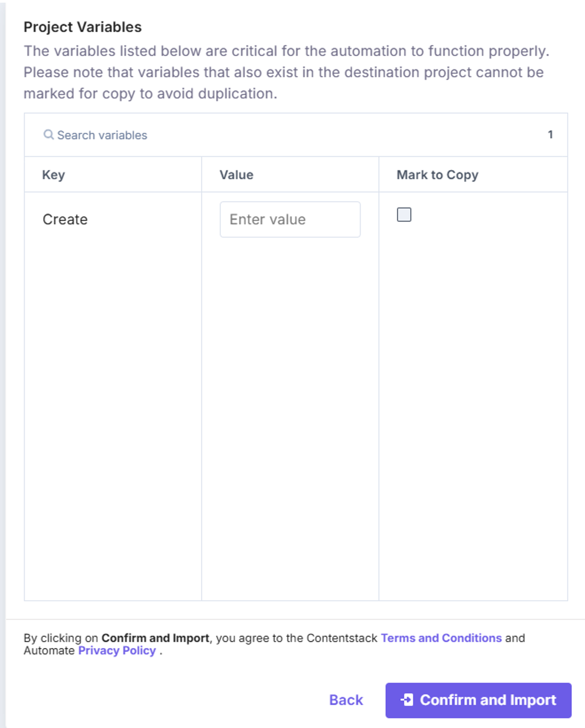This screenshot has width=585, height=728.
Task: Click the variables description paragraph
Action: click(x=287, y=72)
